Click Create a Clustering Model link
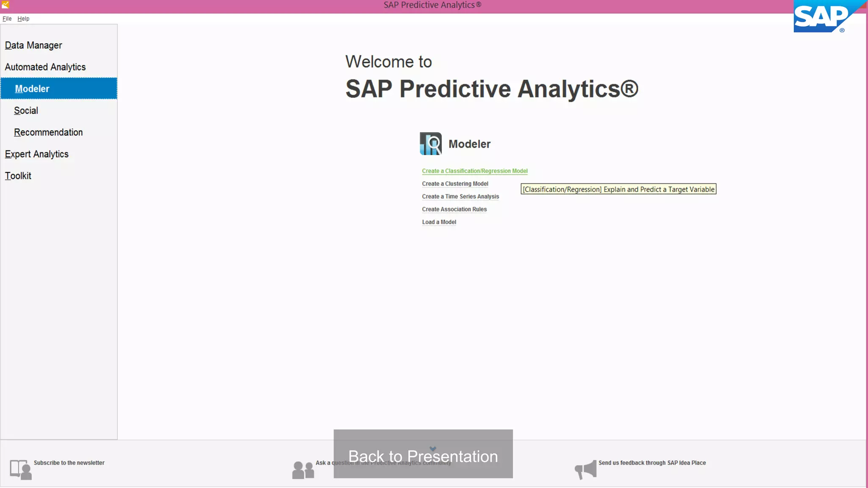The height and width of the screenshot is (488, 868). coord(455,184)
